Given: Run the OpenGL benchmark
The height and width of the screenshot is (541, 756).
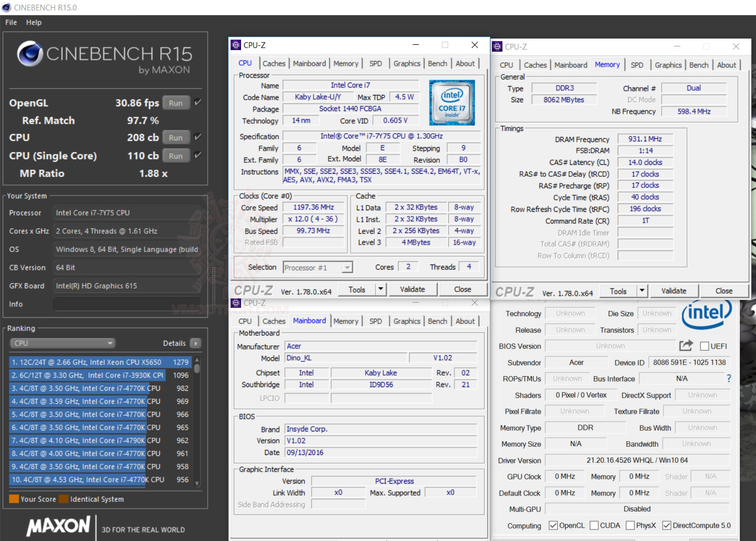Looking at the screenshot, I should (176, 103).
